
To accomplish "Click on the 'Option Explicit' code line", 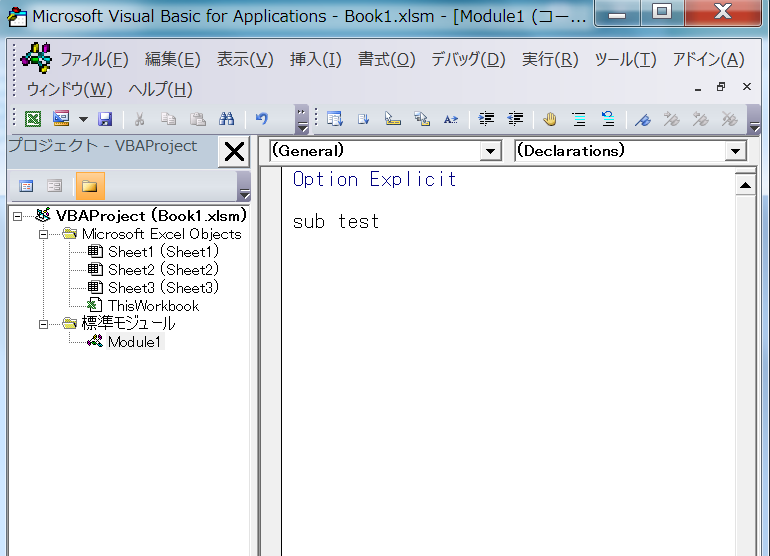I will click(375, 179).
